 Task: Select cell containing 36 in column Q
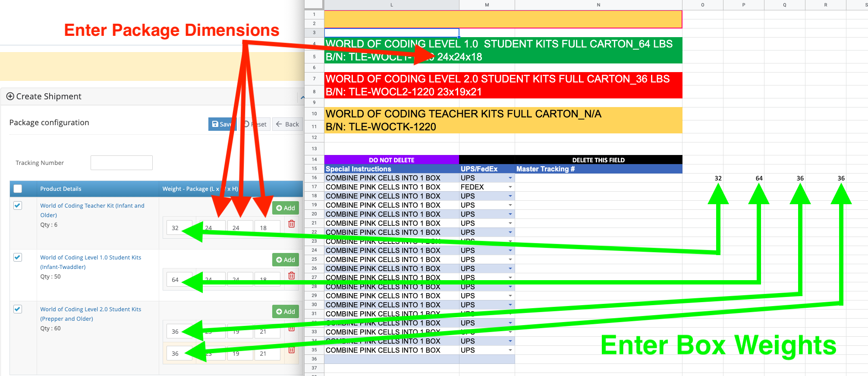785,178
